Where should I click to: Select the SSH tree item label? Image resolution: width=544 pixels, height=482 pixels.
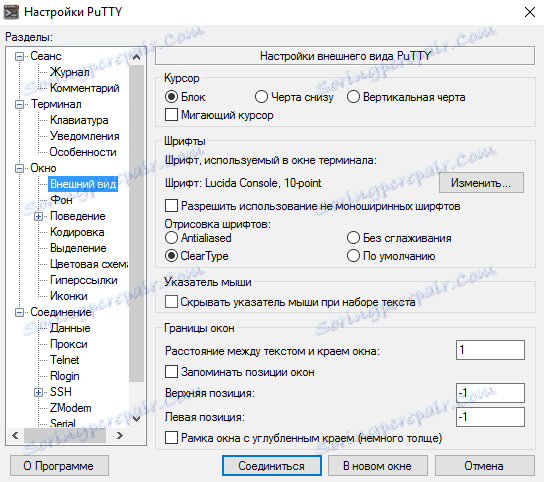[x=61, y=392]
